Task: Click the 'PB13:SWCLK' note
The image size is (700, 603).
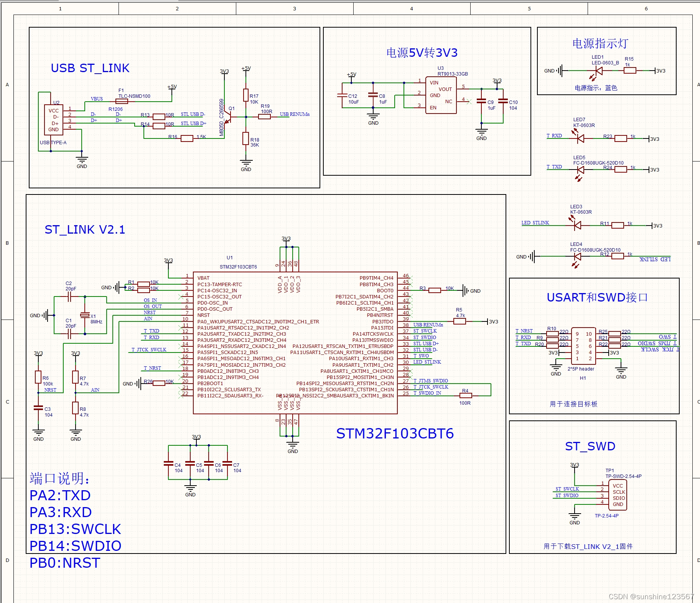Action: pos(75,529)
